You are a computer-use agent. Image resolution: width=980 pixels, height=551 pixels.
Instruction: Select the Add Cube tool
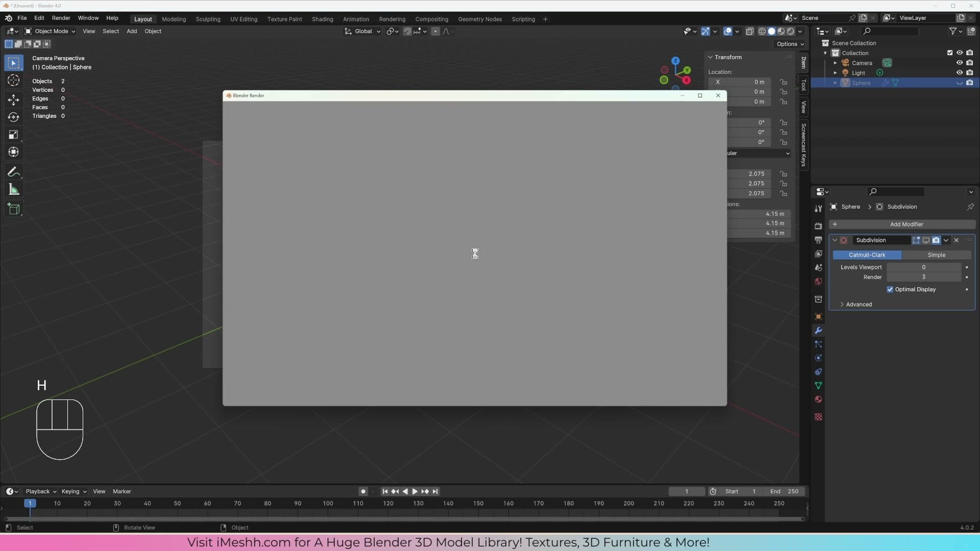pyautogui.click(x=14, y=209)
